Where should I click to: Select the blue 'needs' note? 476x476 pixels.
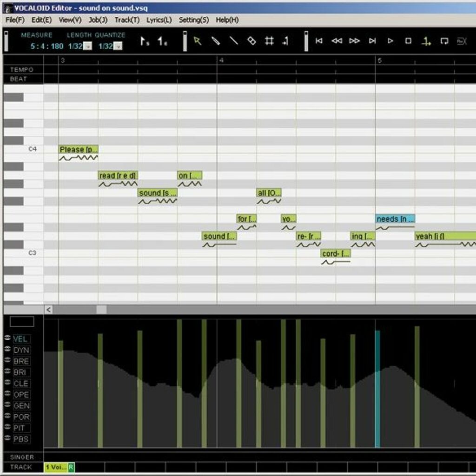pos(395,219)
